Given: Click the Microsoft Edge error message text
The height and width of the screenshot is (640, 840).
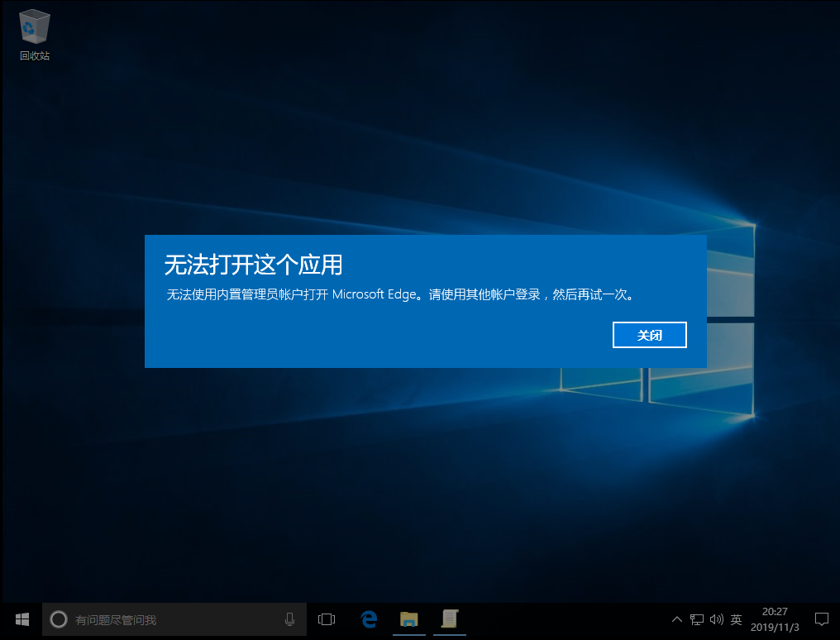Looking at the screenshot, I should [x=400, y=294].
